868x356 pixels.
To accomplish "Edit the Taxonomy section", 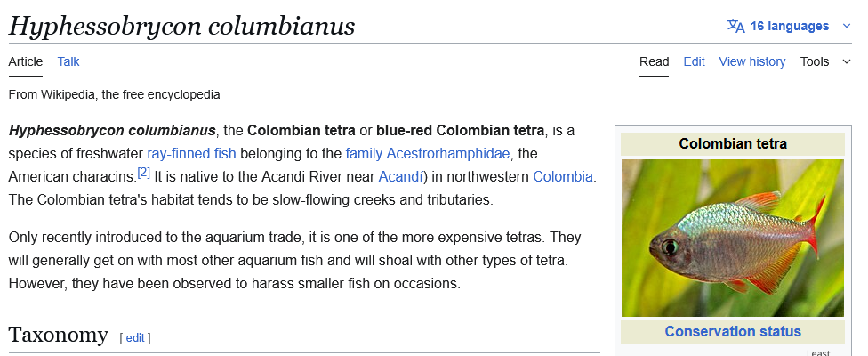I will pyautogui.click(x=135, y=337).
